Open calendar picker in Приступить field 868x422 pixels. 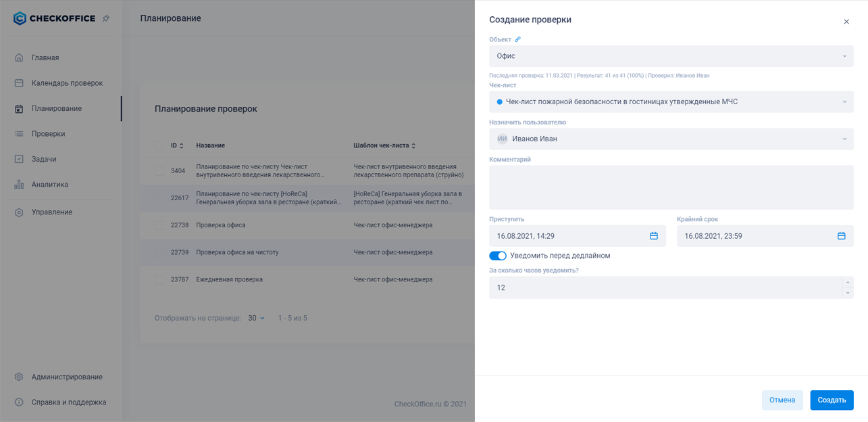click(x=653, y=236)
